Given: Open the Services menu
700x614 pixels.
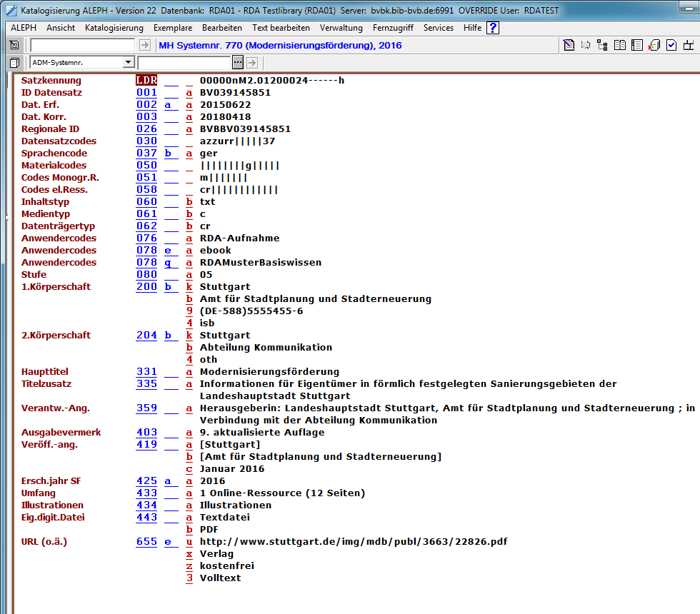Looking at the screenshot, I should pos(438,28).
